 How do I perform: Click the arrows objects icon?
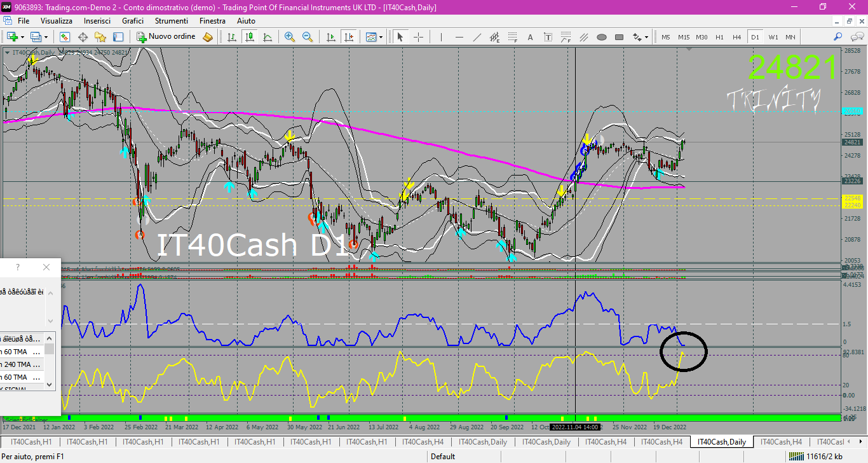point(637,37)
